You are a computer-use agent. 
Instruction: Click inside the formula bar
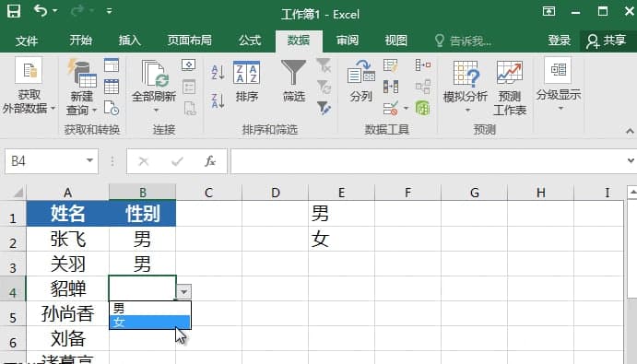(x=428, y=161)
